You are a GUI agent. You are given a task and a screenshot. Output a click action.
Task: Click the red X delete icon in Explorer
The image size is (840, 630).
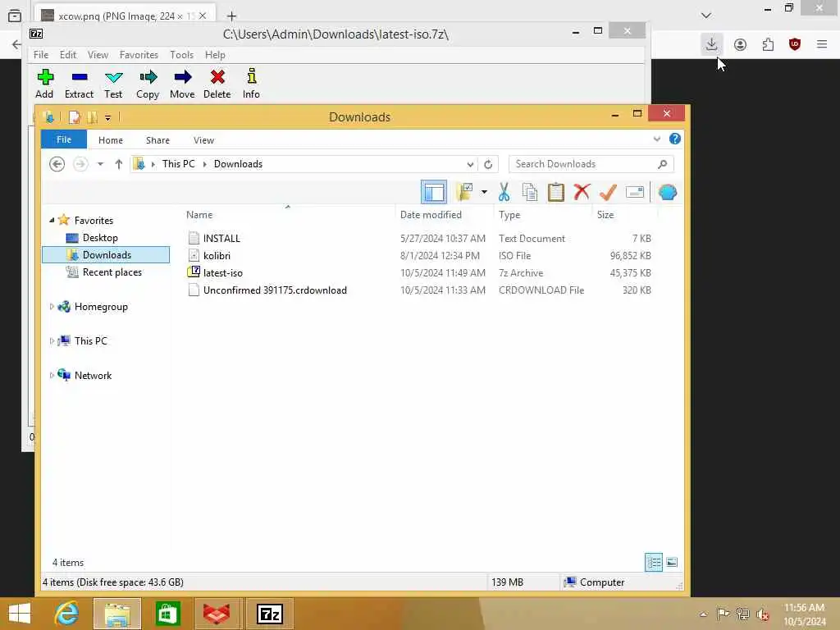coord(582,192)
